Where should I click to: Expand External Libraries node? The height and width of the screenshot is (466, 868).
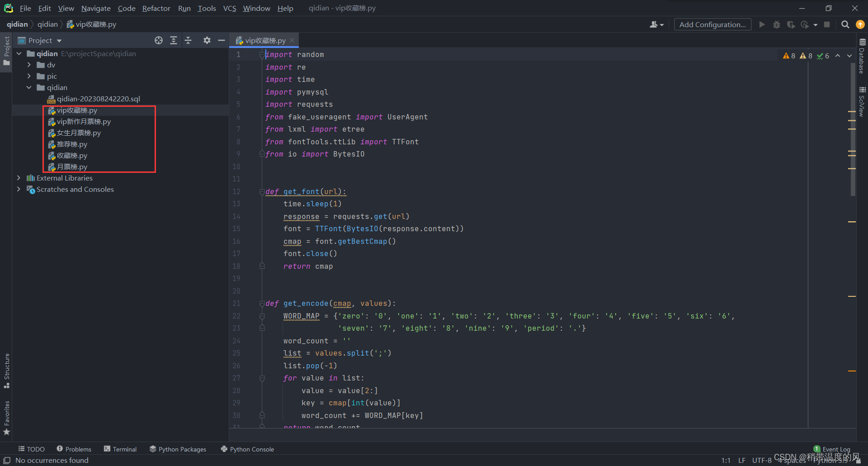[19, 178]
